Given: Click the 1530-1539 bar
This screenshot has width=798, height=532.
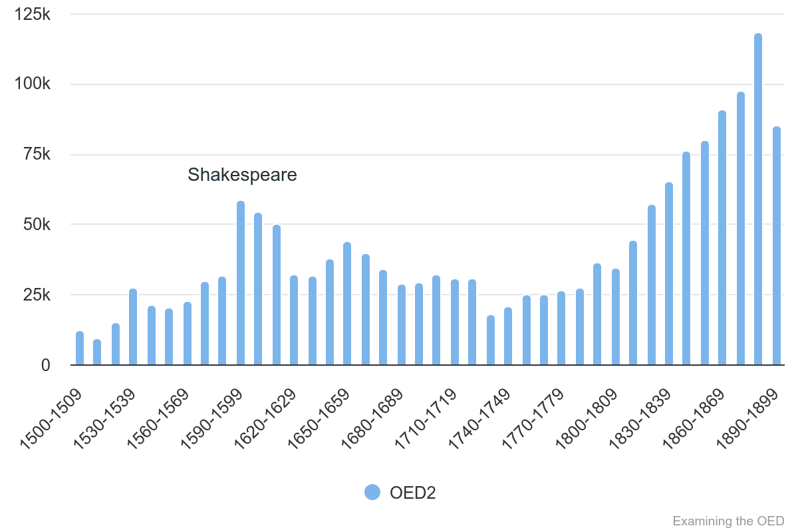Looking at the screenshot, I should pyautogui.click(x=133, y=327).
